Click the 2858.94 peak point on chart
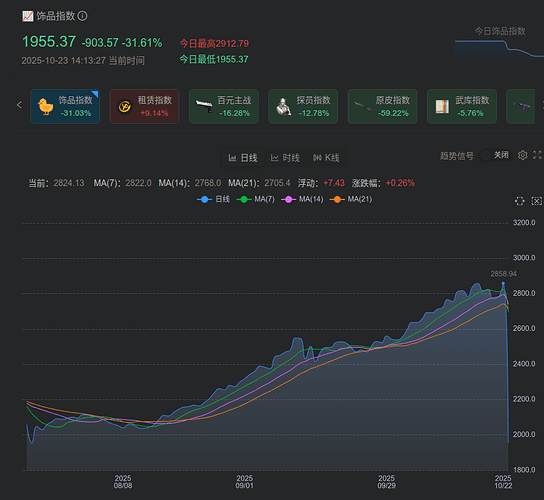The height and width of the screenshot is (500, 544). coord(503,284)
